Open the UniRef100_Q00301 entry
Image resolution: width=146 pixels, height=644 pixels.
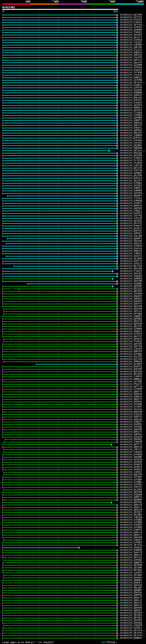click(x=131, y=409)
